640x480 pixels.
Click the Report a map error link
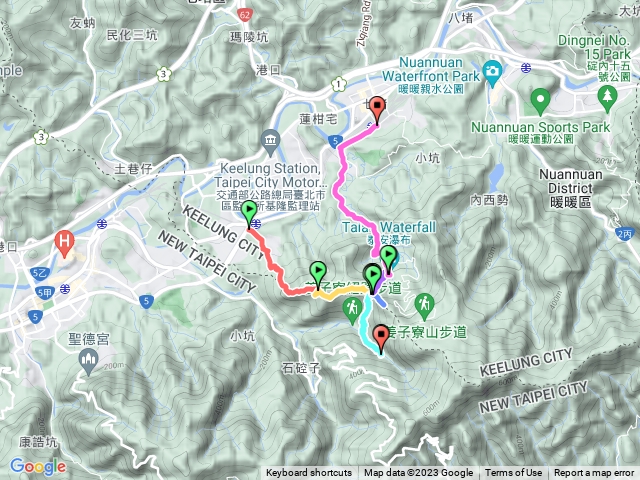[x=594, y=473]
